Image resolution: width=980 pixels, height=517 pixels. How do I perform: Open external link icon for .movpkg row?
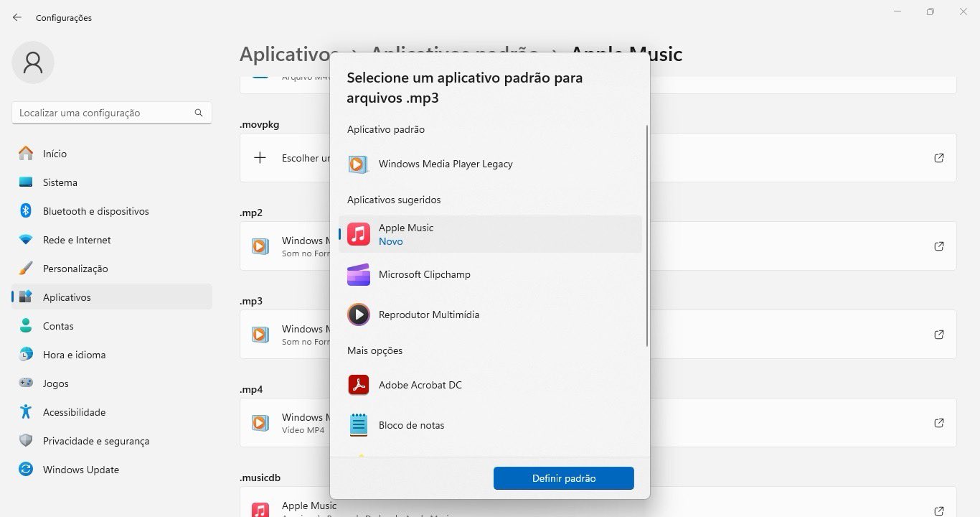[x=939, y=158]
